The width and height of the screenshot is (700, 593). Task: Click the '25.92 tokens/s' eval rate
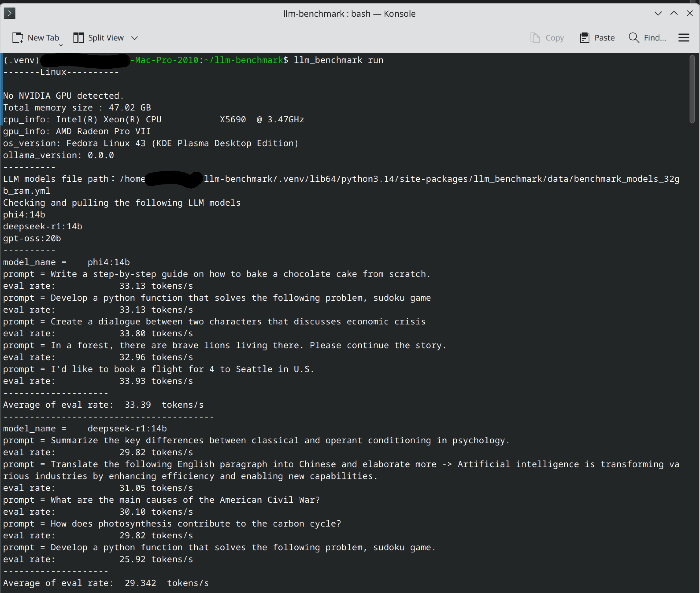click(x=156, y=559)
